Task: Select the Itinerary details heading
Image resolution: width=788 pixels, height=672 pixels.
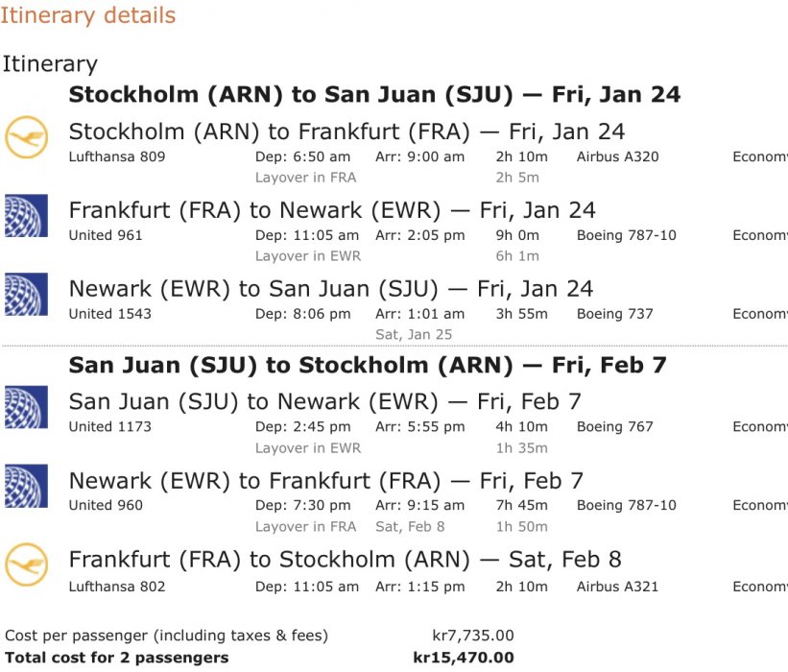Action: [88, 16]
